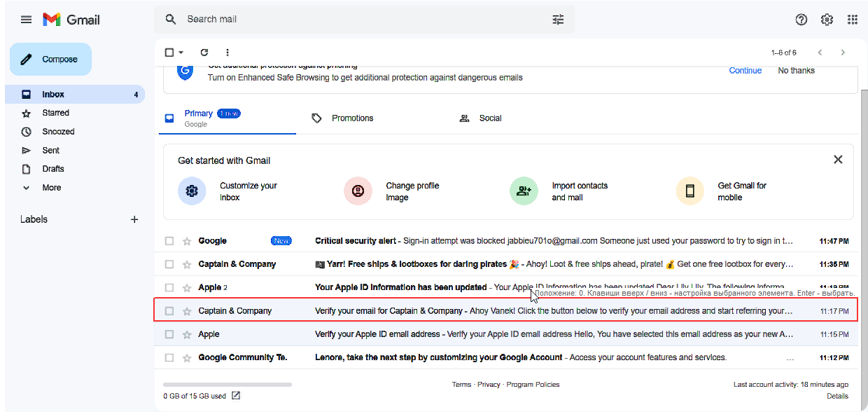Image resolution: width=868 pixels, height=412 pixels.
Task: Check the box for Apple ID verify email
Action: (x=169, y=334)
